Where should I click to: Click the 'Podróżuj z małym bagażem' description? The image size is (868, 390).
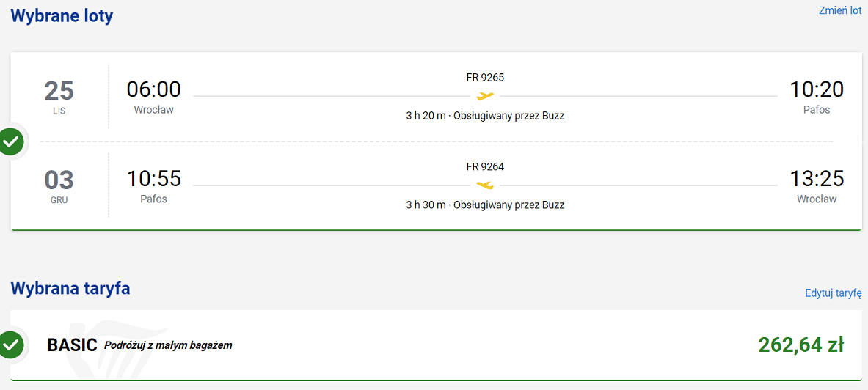click(168, 345)
